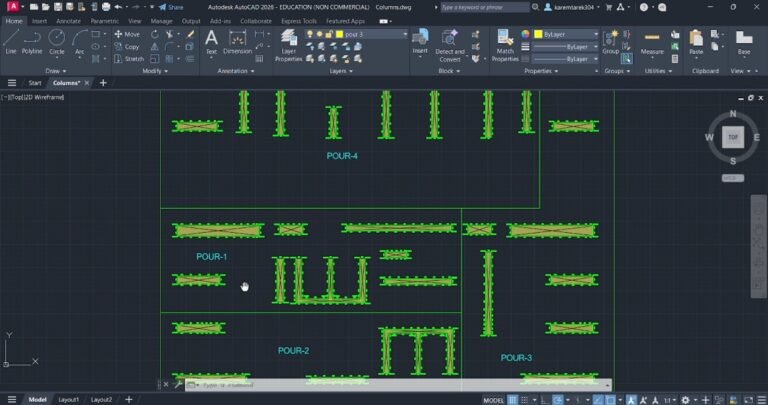Click the TOP face of the ViewCube
This screenshot has height=405, width=768.
point(733,137)
